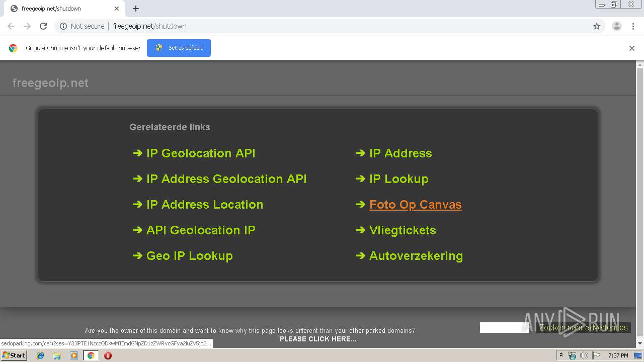Launch Internet Explorer from the taskbar
Image resolution: width=644 pixels, height=362 pixels.
40,355
